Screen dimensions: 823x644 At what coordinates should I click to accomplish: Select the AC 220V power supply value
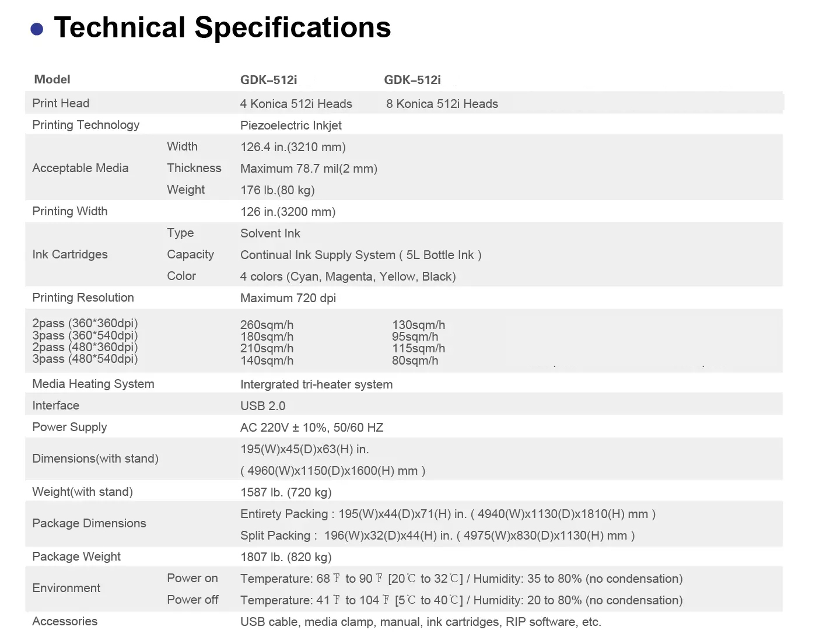click(x=311, y=428)
